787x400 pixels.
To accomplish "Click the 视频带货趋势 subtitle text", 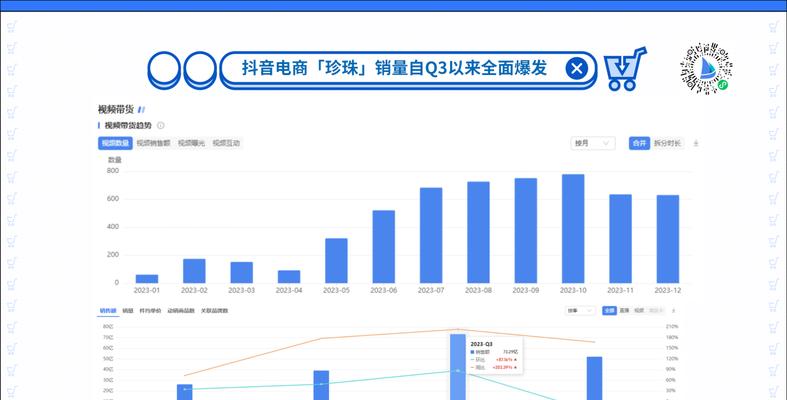I will click(x=127, y=125).
